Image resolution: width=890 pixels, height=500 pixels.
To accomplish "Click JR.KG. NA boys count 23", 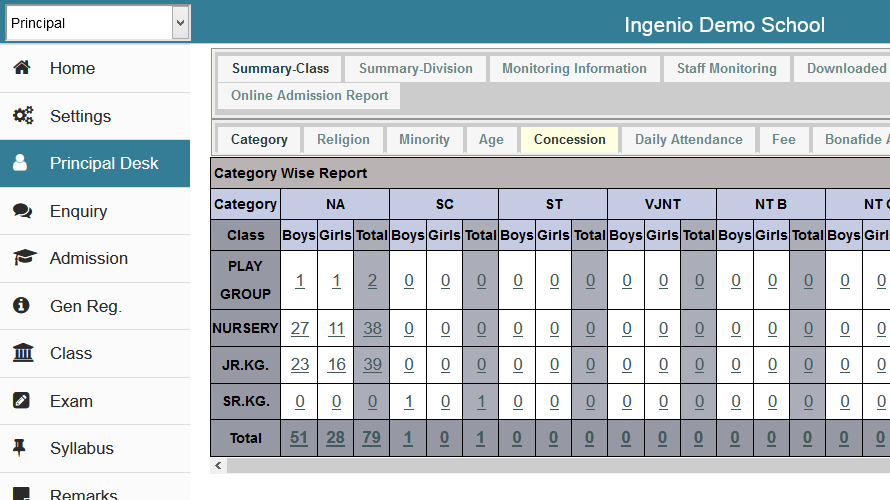I will [x=300, y=365].
